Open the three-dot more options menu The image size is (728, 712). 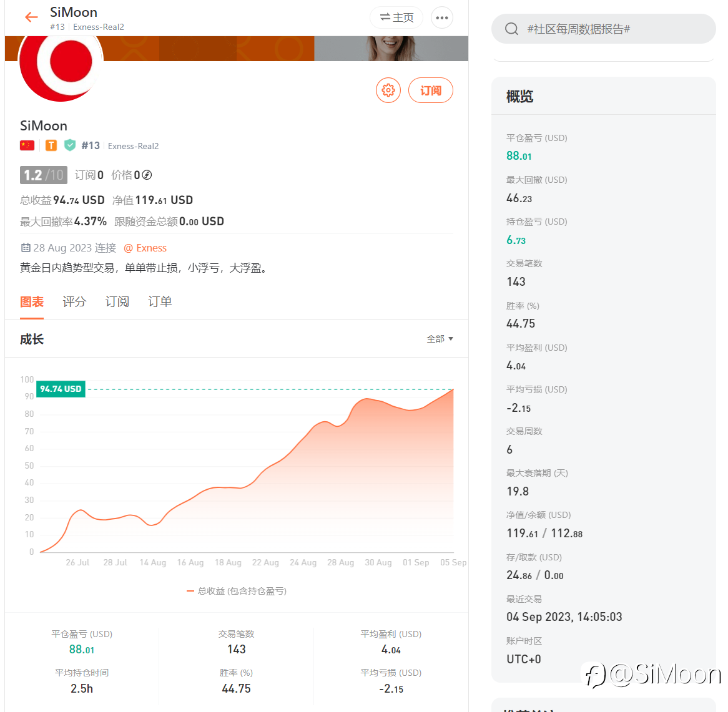coord(442,17)
